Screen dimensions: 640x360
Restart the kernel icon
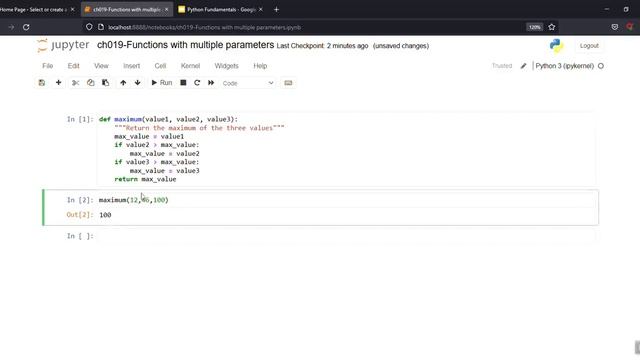click(197, 83)
